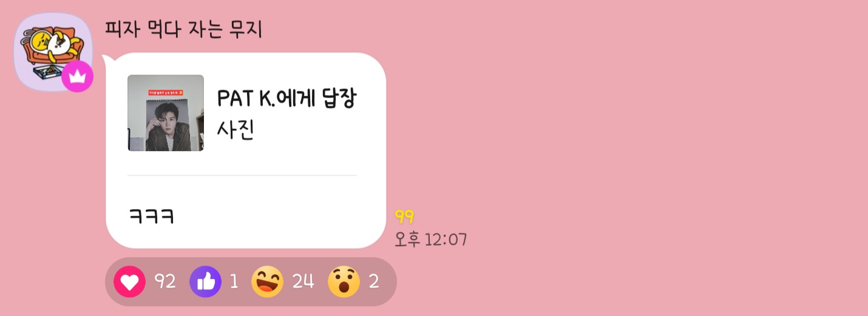Click sender name 피자 먹다 자는 무지
868x316 pixels.
click(x=183, y=29)
